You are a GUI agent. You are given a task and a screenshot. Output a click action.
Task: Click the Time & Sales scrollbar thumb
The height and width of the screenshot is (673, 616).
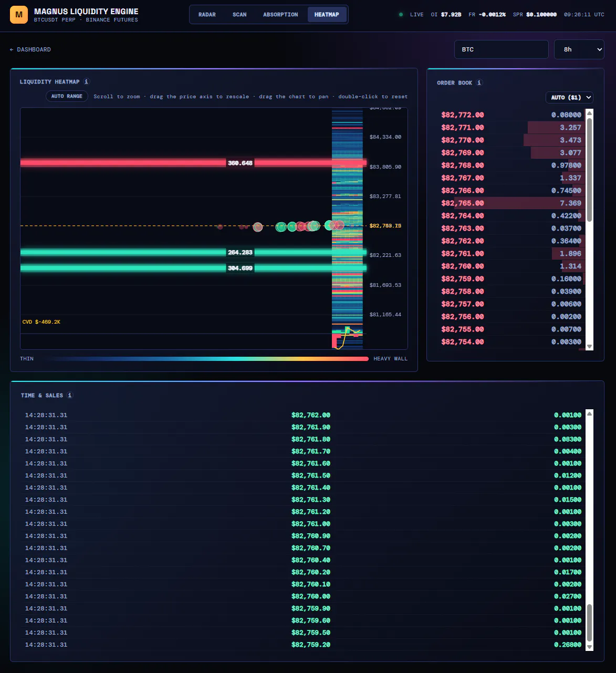[589, 623]
